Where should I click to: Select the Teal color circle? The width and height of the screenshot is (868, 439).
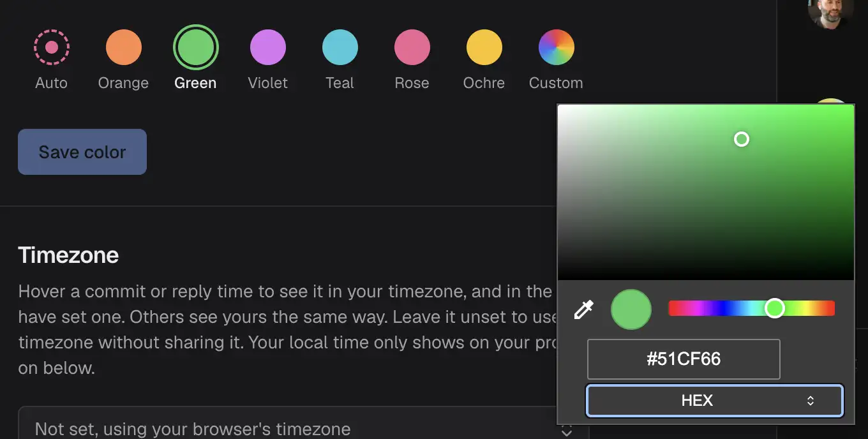coord(340,47)
